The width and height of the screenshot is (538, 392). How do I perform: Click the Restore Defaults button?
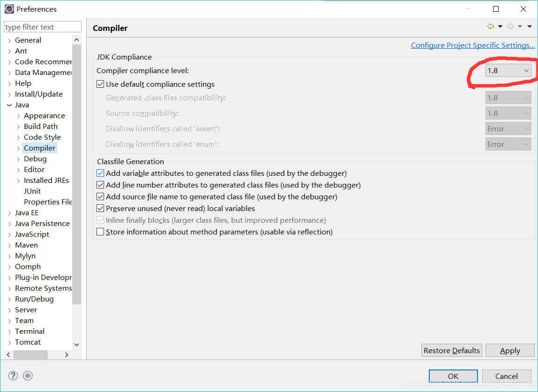click(x=452, y=350)
